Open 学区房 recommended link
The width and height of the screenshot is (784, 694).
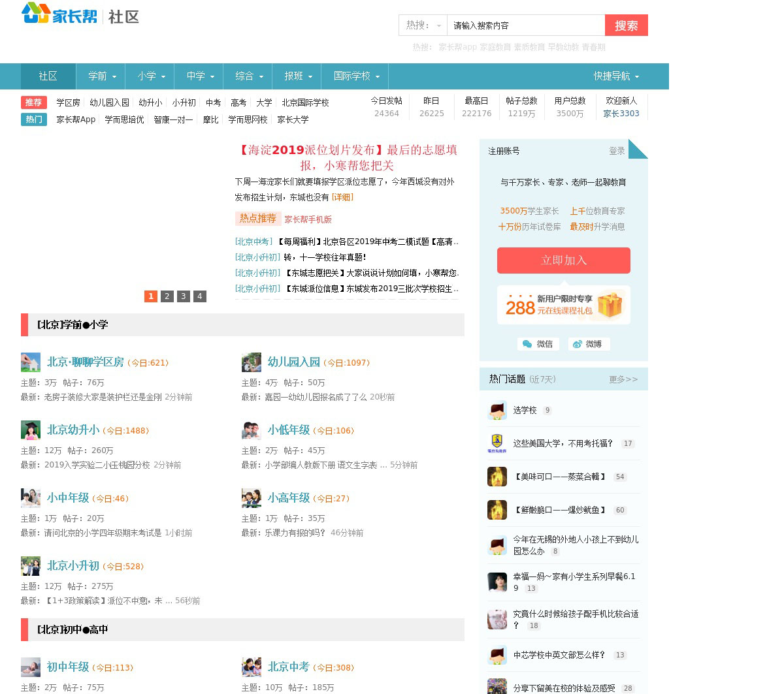[68, 103]
